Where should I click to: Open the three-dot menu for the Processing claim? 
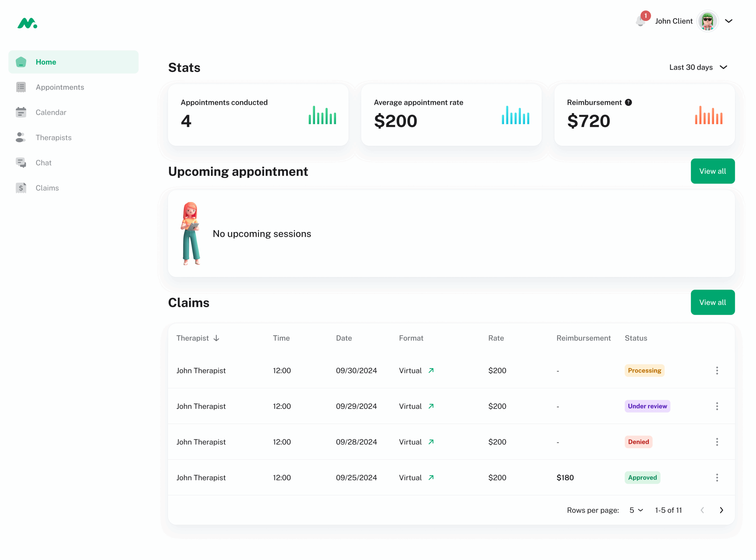pos(717,370)
